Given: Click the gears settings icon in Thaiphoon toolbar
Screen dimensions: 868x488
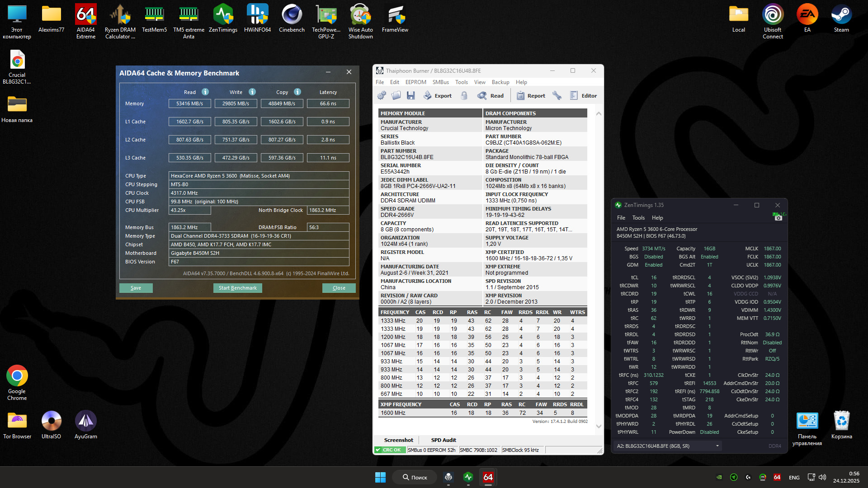Looking at the screenshot, I should click(382, 95).
